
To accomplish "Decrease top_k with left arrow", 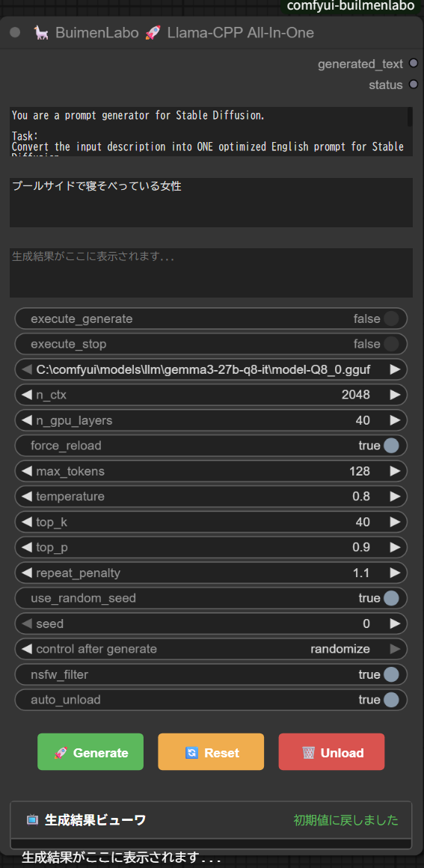I will [x=26, y=522].
